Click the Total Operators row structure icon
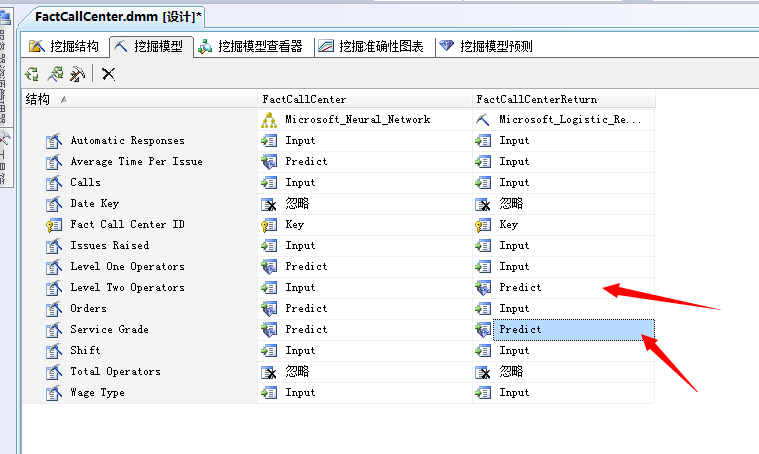759x454 pixels. pyautogui.click(x=54, y=372)
